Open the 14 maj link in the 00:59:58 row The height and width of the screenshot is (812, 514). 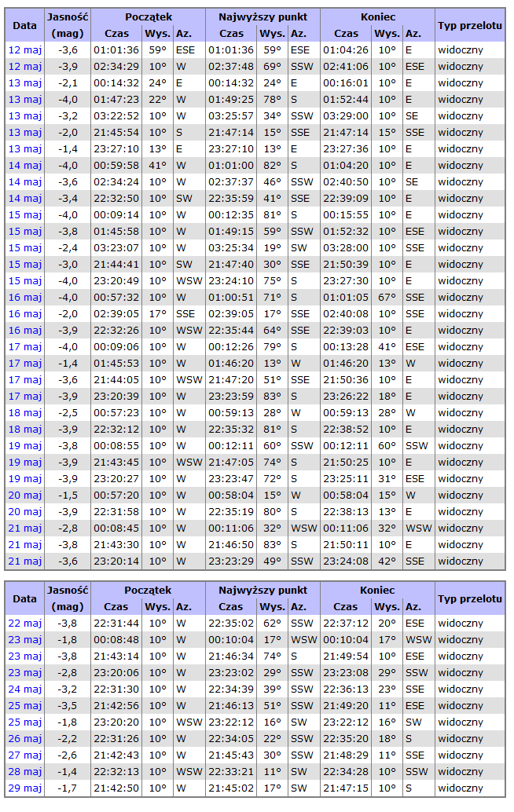coord(25,166)
